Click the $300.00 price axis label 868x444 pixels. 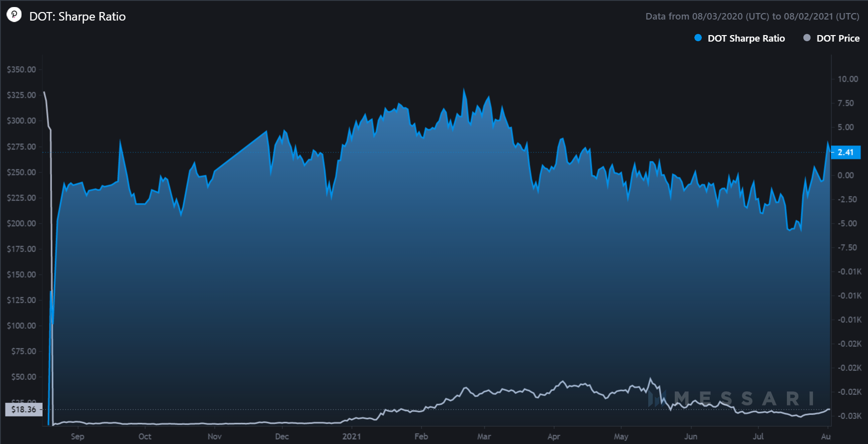22,121
